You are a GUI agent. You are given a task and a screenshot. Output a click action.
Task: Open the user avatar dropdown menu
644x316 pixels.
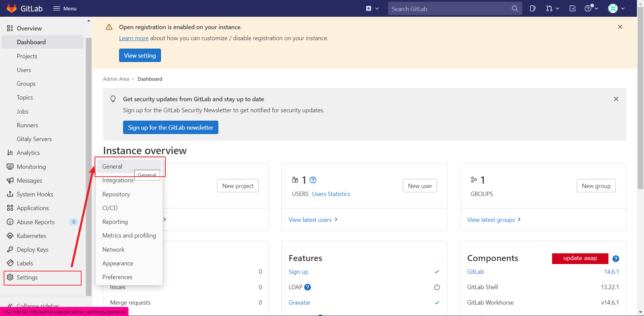click(x=616, y=8)
